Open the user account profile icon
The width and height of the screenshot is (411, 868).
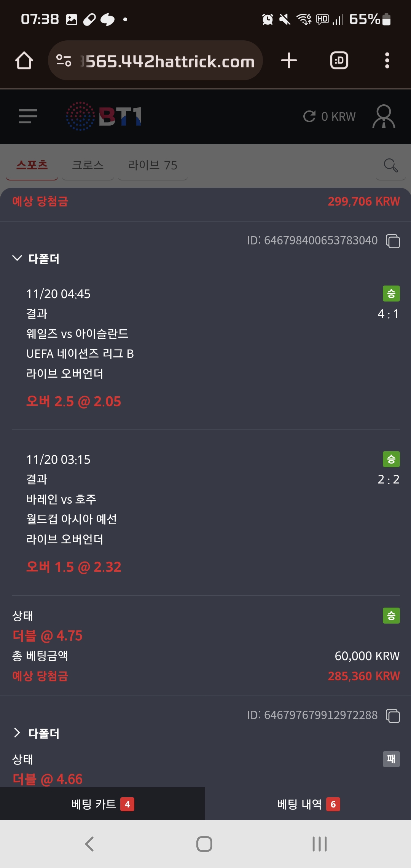point(383,116)
